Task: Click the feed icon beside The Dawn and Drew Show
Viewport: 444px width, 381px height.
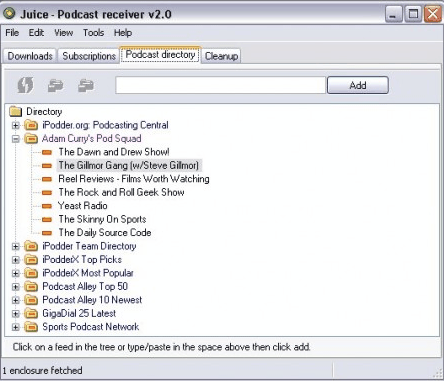Action: click(47, 152)
